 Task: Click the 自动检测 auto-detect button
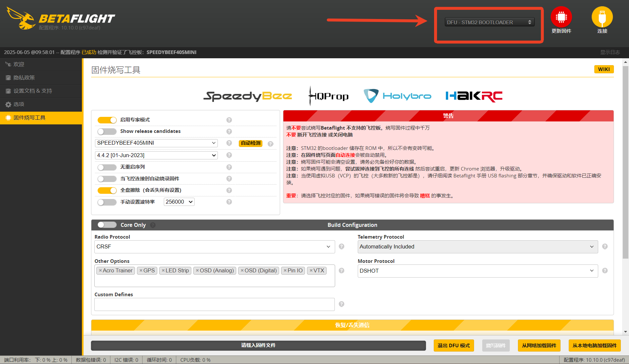[251, 143]
